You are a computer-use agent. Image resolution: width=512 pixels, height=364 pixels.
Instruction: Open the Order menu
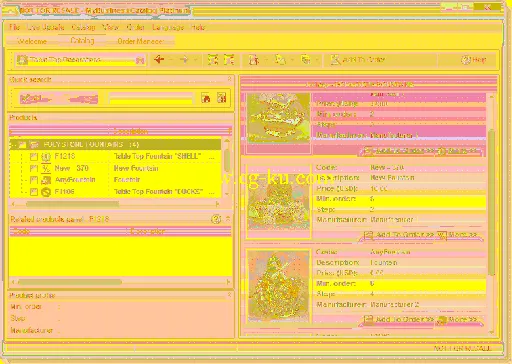pyautogui.click(x=135, y=27)
